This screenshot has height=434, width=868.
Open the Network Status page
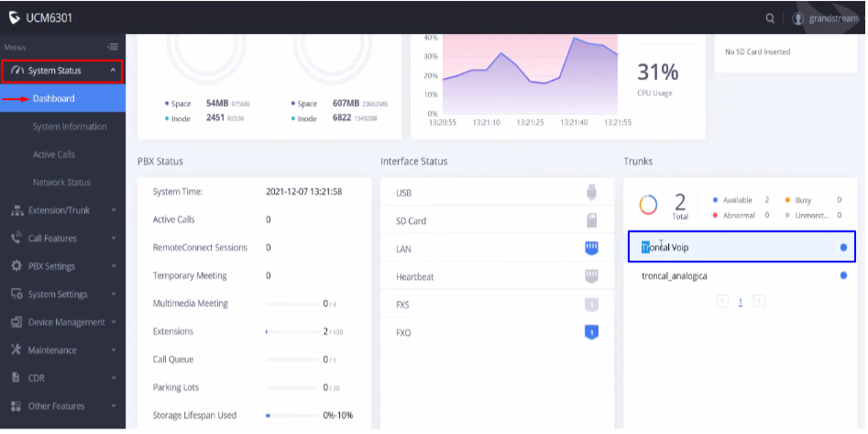coord(61,183)
